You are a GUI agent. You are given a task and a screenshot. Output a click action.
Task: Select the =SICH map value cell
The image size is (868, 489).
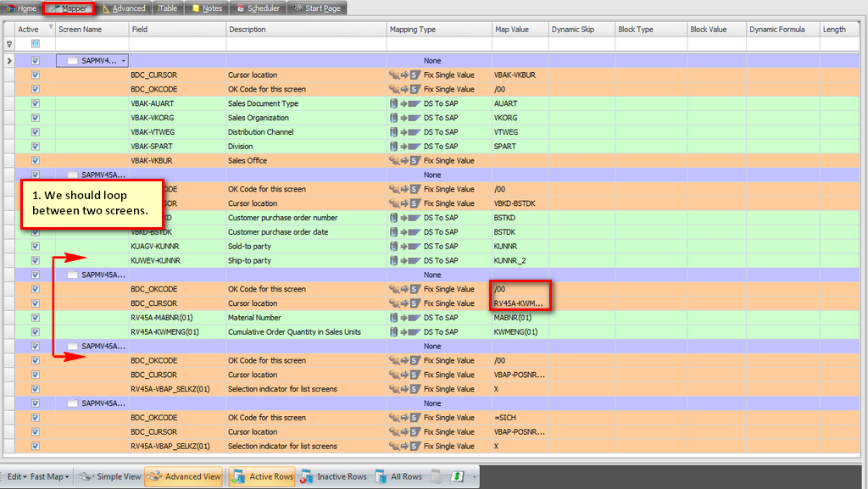tap(520, 418)
